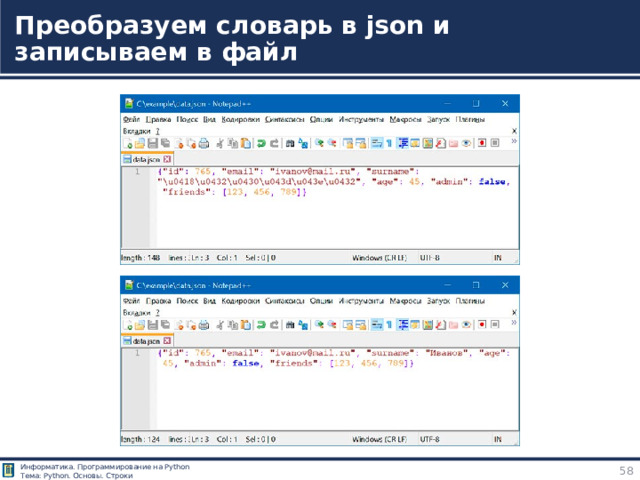Open Плагины menu in upper Notepad++ window
The width and height of the screenshot is (640, 480).
click(x=470, y=120)
